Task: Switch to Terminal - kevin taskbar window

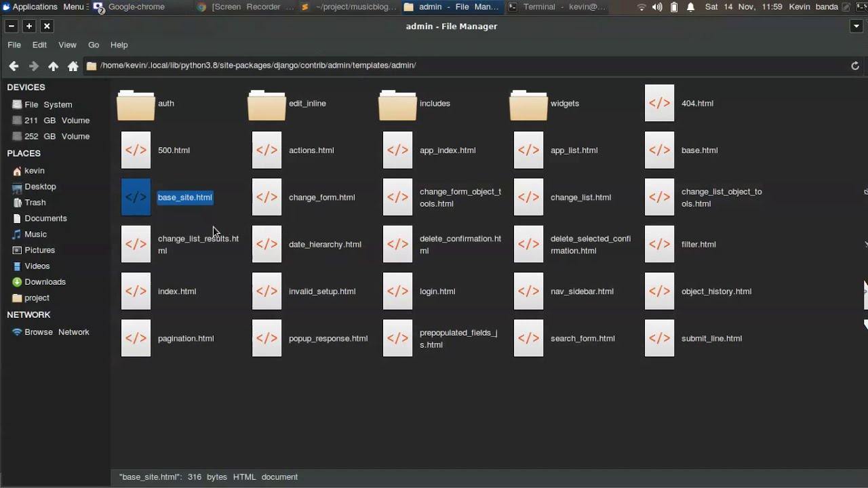Action: (557, 7)
